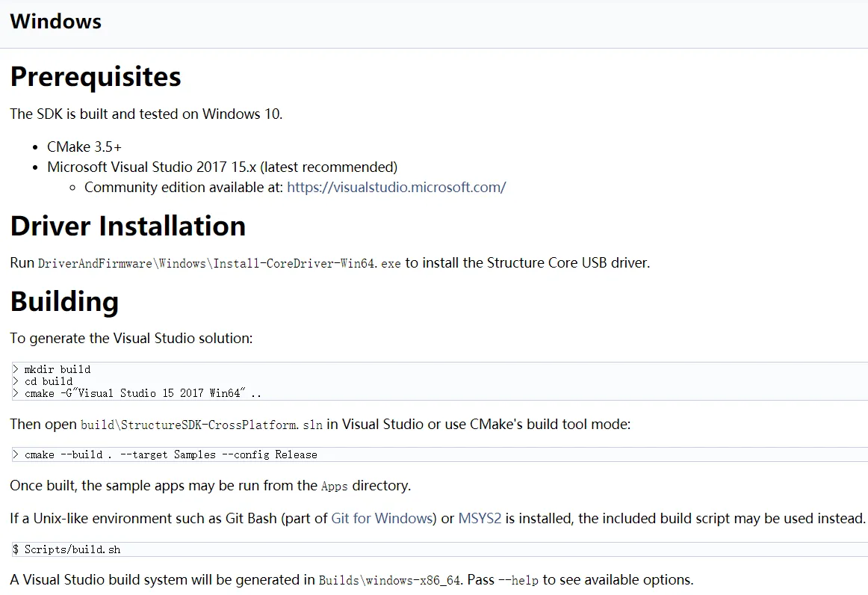Click the 'CMake 3.5+' list item

(84, 147)
